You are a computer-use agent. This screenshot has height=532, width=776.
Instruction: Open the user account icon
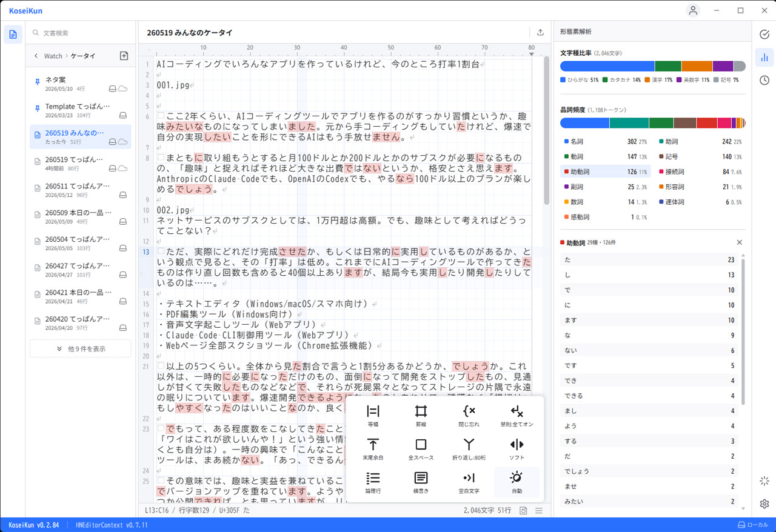(x=693, y=10)
